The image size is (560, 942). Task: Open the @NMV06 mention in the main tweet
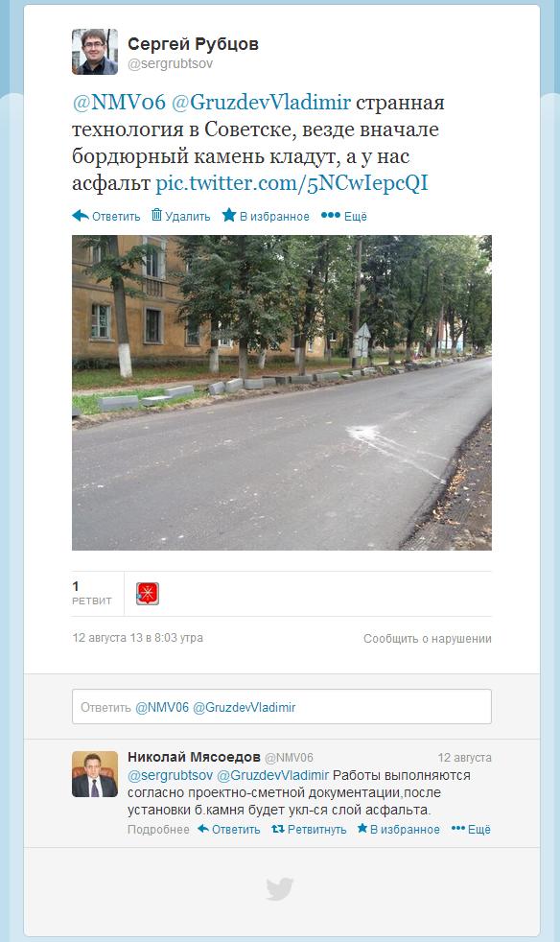click(118, 102)
